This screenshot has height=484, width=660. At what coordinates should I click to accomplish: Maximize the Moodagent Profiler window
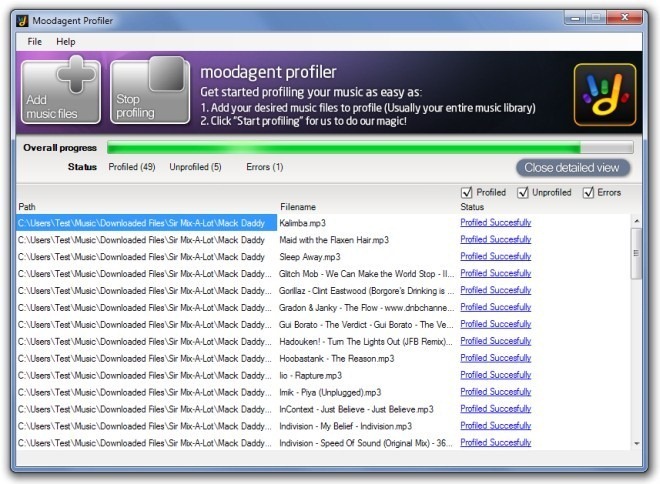(596, 18)
